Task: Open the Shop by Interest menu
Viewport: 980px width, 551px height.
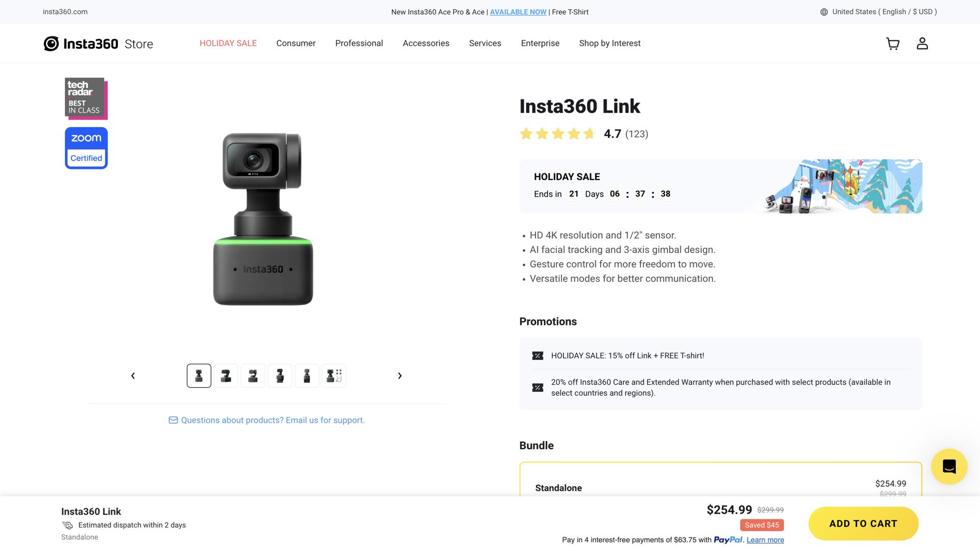Action: click(x=609, y=43)
